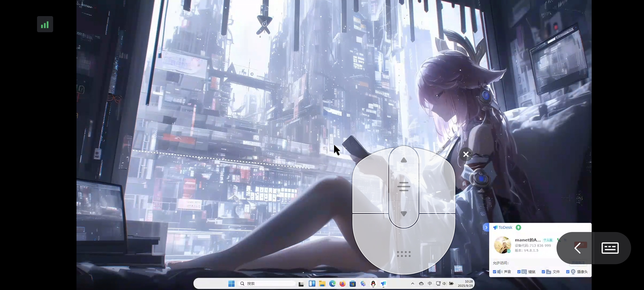Uncheck the 文件 file access checkbox
This screenshot has width=644, height=290.
[543, 272]
